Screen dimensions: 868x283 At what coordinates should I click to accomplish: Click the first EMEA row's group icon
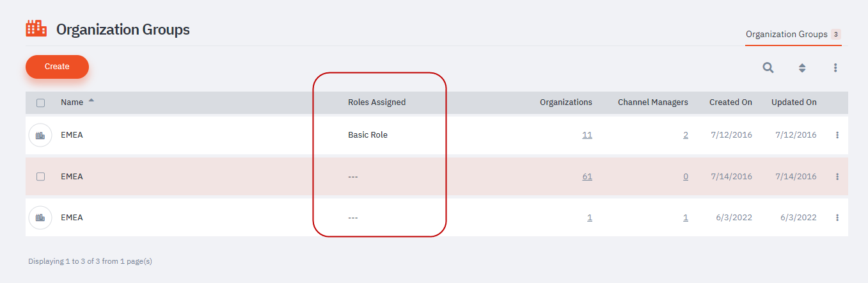tap(40, 135)
